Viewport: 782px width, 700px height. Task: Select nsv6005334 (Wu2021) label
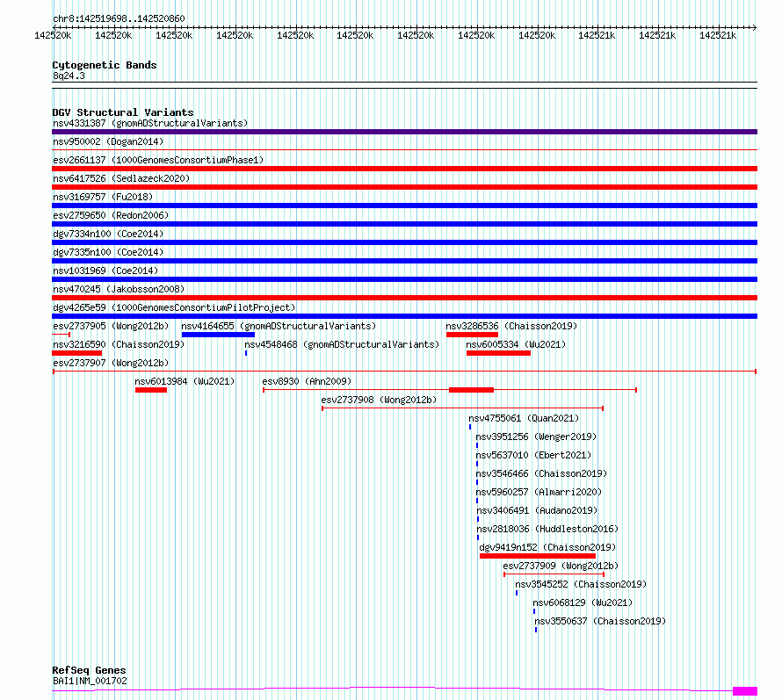[x=516, y=344]
